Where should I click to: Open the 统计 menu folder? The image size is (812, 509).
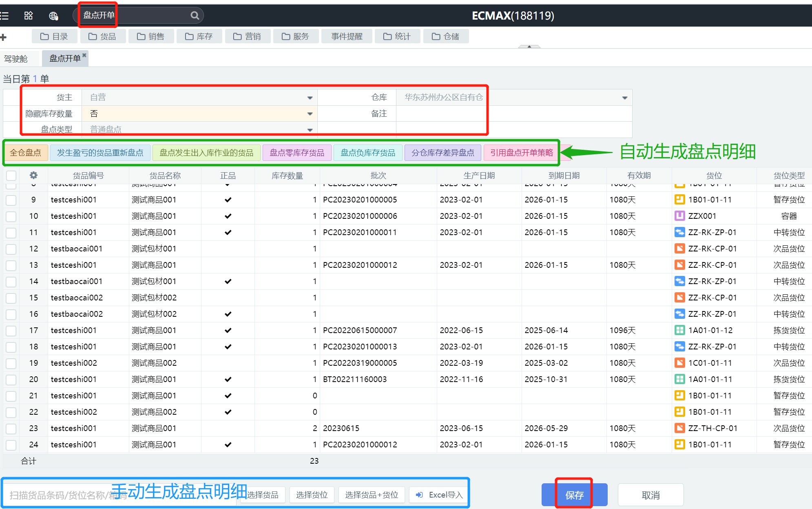pos(397,36)
